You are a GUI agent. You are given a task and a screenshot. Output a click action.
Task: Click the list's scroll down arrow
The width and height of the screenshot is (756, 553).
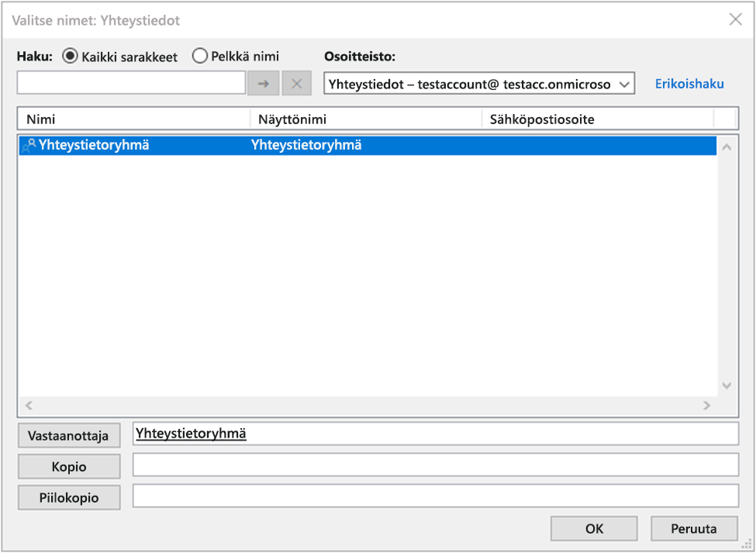coord(727,385)
